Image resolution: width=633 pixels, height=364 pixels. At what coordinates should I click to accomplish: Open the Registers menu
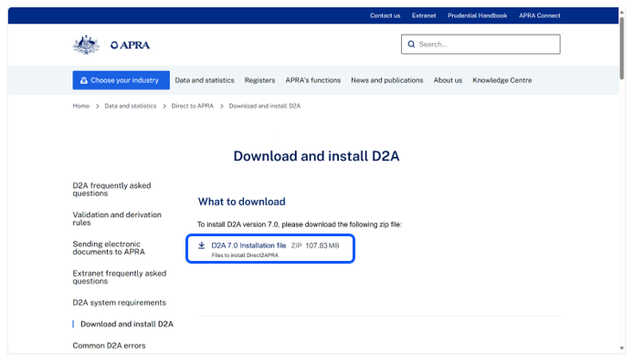tap(260, 80)
